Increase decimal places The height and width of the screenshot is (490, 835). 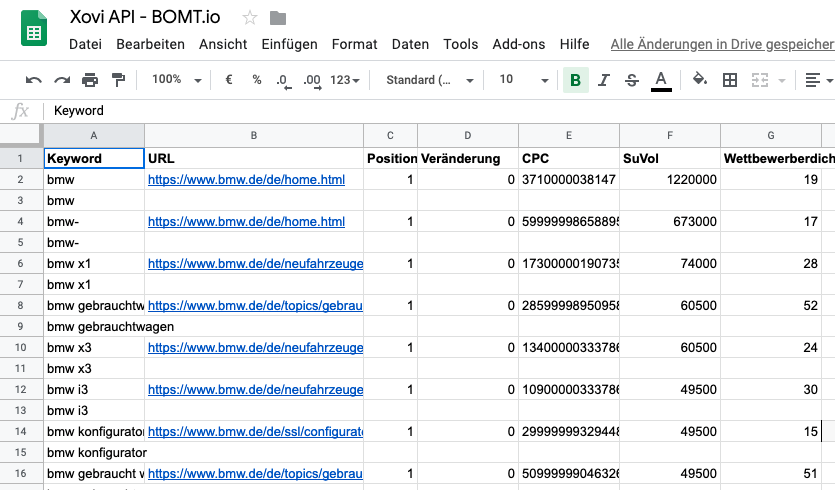[312, 81]
